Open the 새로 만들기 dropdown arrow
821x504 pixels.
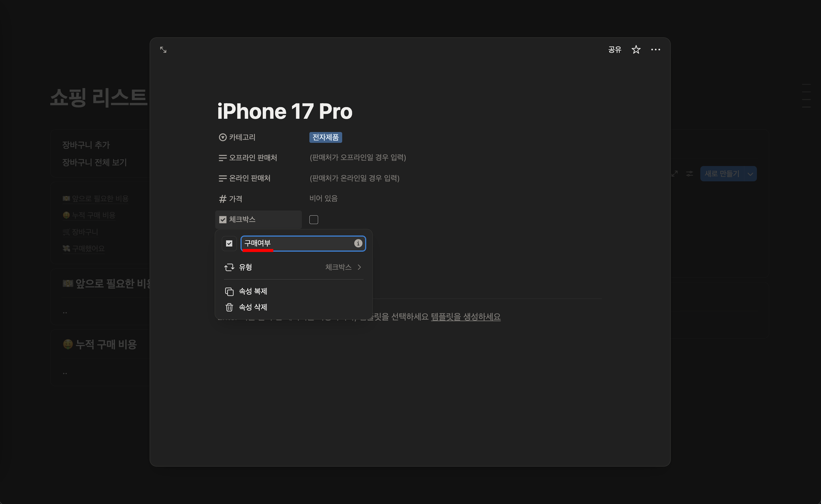(x=750, y=174)
